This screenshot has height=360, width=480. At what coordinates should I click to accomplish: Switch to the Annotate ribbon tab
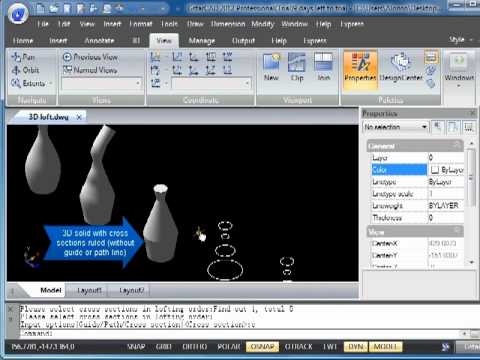(x=99, y=41)
